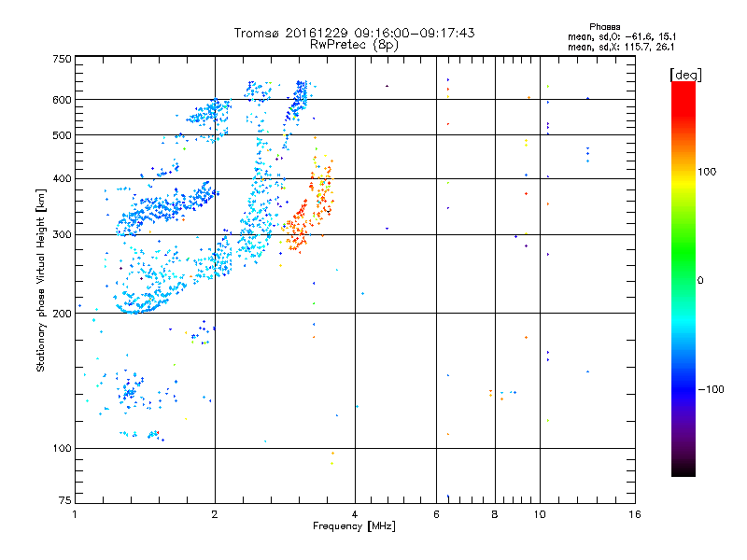
Task: Click the colorbar tick label '-100'
Action: 711,389
